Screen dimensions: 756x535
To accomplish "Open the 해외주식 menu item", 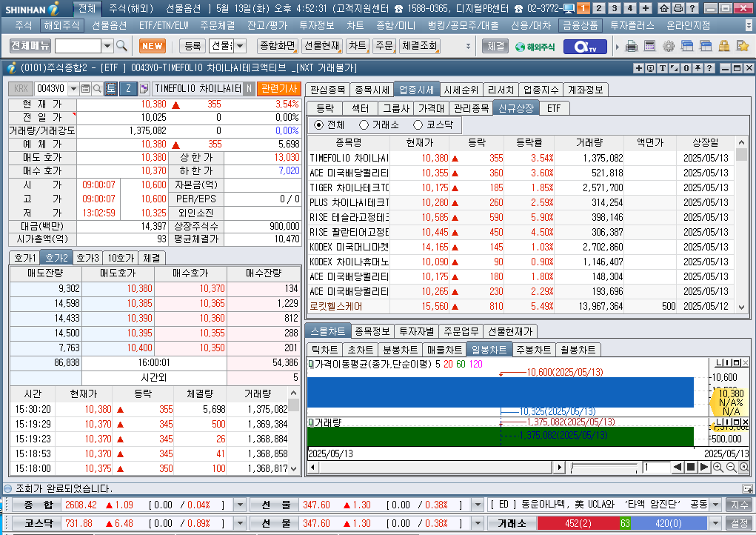I will coord(61,26).
